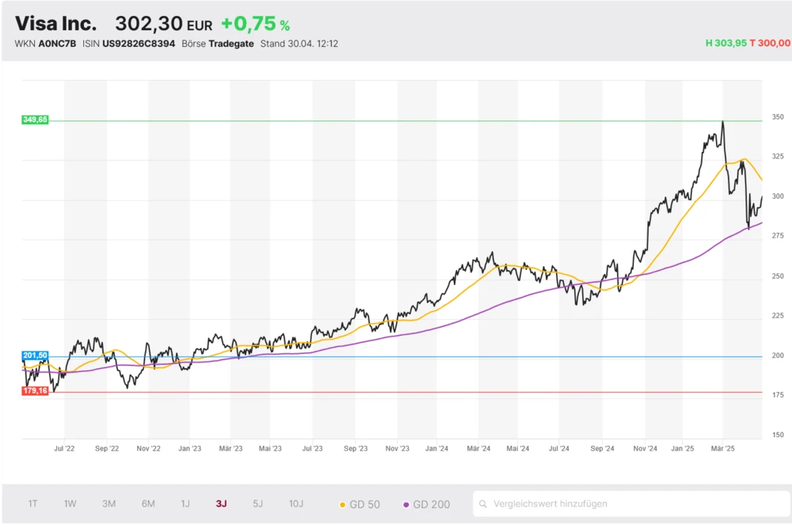
Task: Click the daily high H 303,95 value
Action: (726, 43)
